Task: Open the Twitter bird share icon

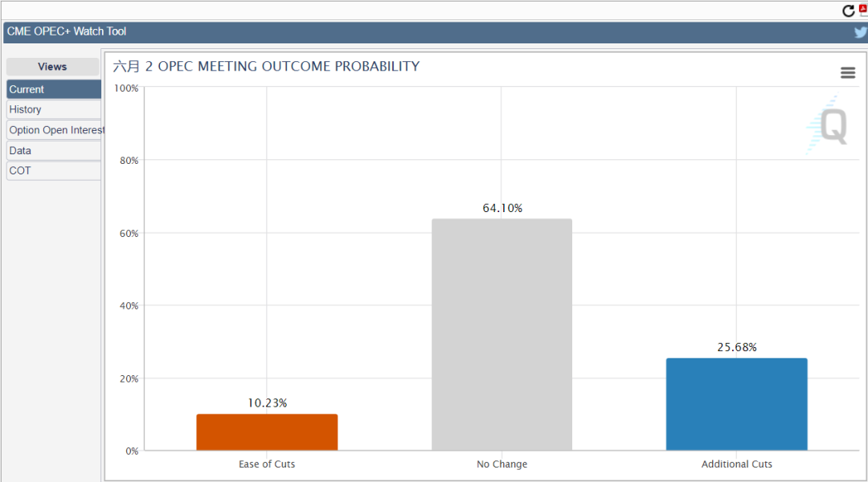Action: point(861,32)
